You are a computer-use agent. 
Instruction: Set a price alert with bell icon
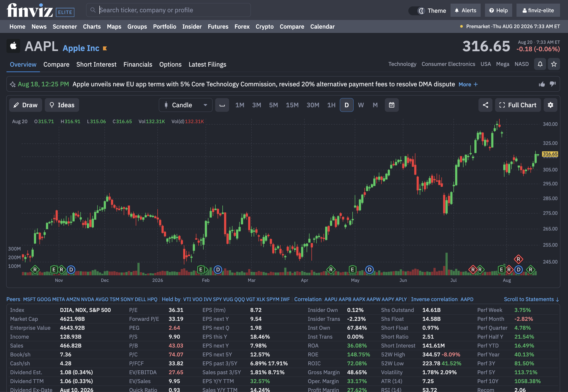click(540, 64)
